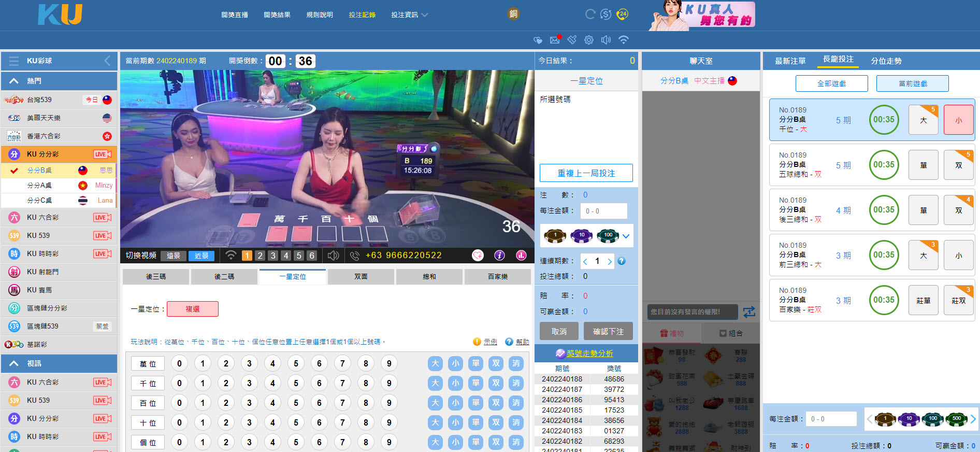Click the phone icon beside +63 number
Screen dimensions: 980x452
tap(355, 256)
